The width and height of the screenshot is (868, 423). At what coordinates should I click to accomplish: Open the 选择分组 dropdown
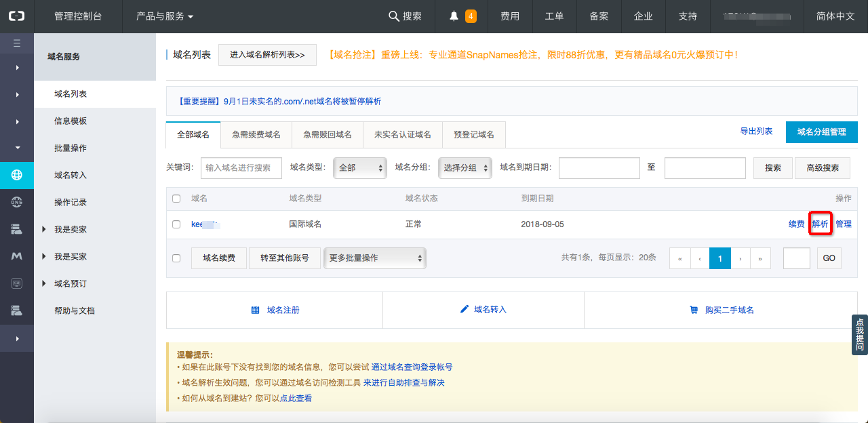465,167
